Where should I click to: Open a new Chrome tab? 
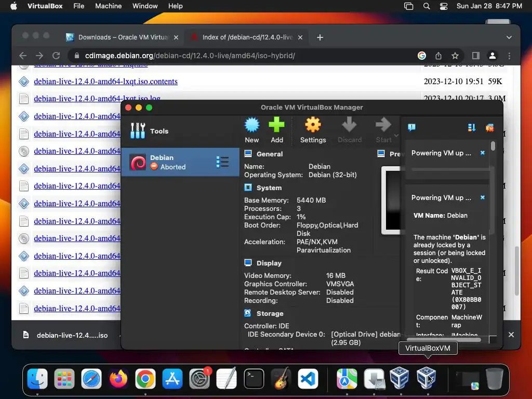tap(320, 37)
